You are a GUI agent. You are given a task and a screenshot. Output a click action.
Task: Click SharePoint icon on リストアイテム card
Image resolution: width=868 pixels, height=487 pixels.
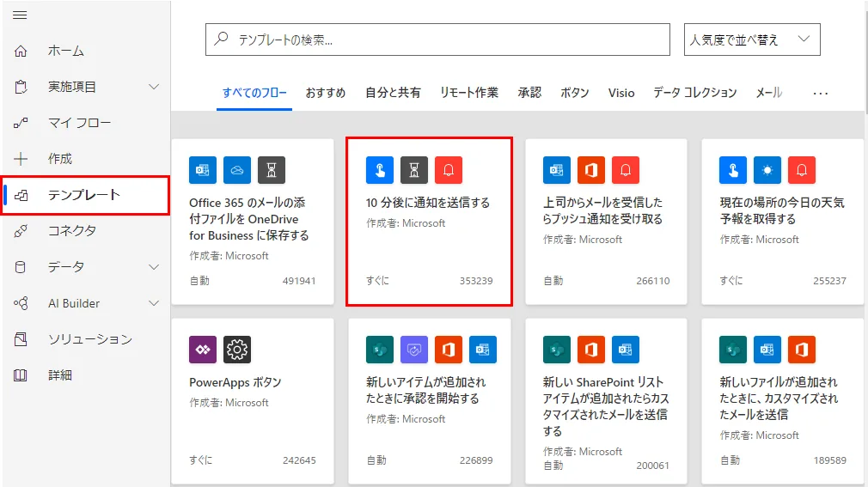tap(557, 350)
